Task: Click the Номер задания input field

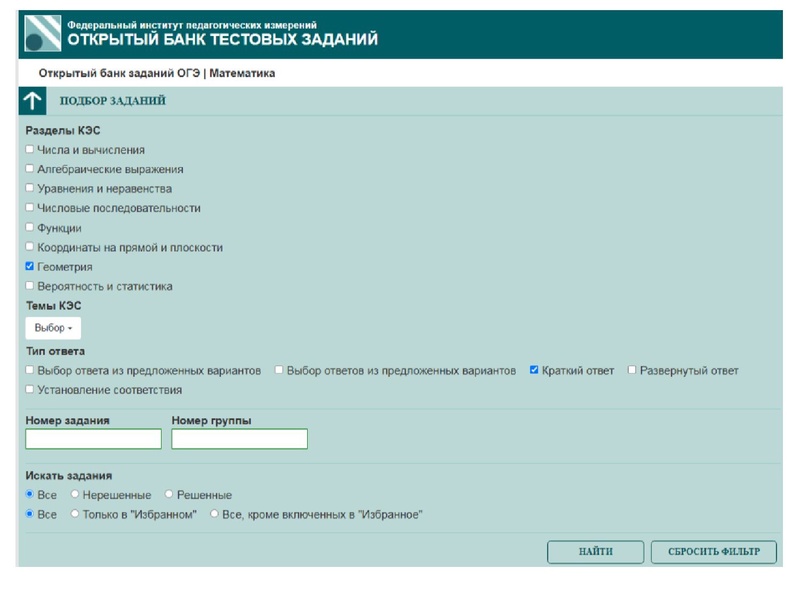Action: click(93, 438)
